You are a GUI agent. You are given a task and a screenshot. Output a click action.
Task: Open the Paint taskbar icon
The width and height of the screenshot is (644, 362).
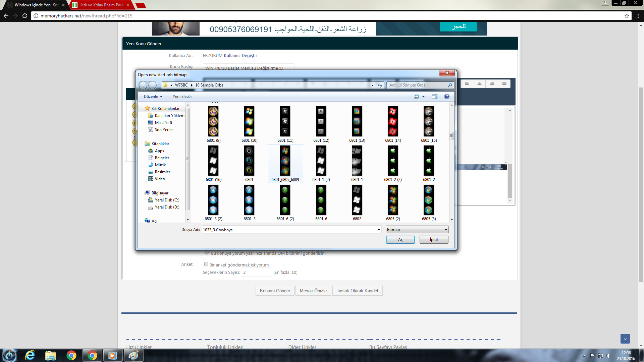pos(133,355)
